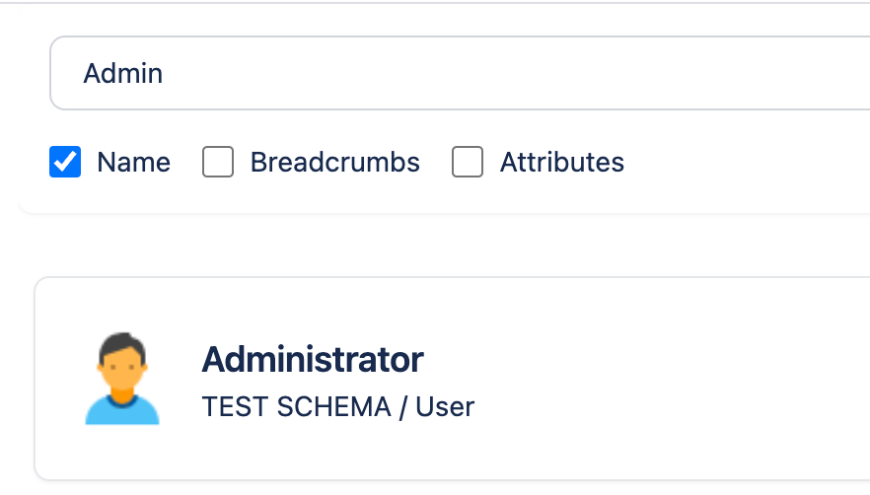Click the Administrator user avatar icon

point(122,379)
